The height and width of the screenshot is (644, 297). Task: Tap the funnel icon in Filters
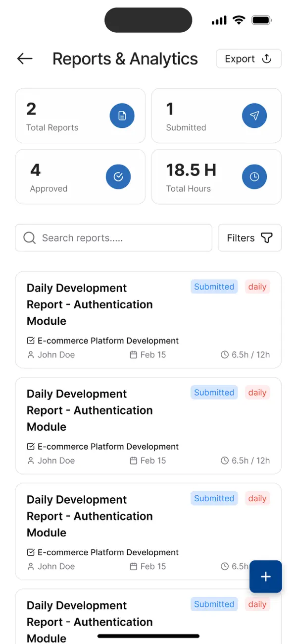(267, 238)
